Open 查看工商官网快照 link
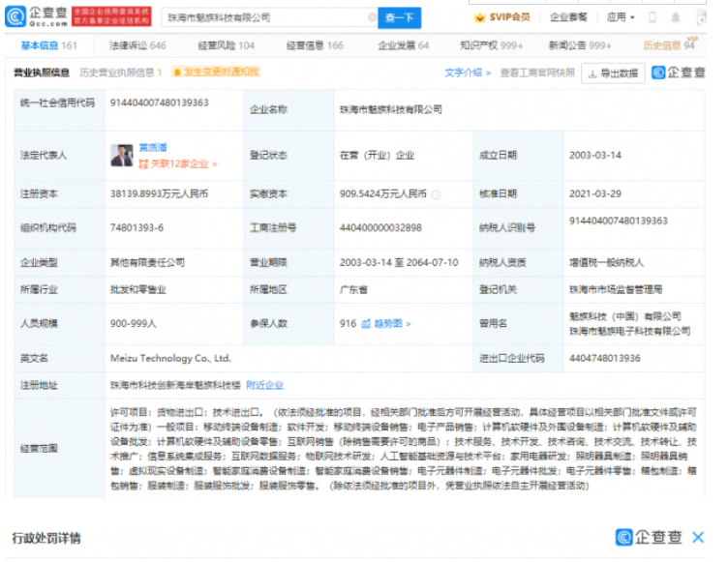Image resolution: width=728 pixels, height=562 pixels. click(x=537, y=73)
